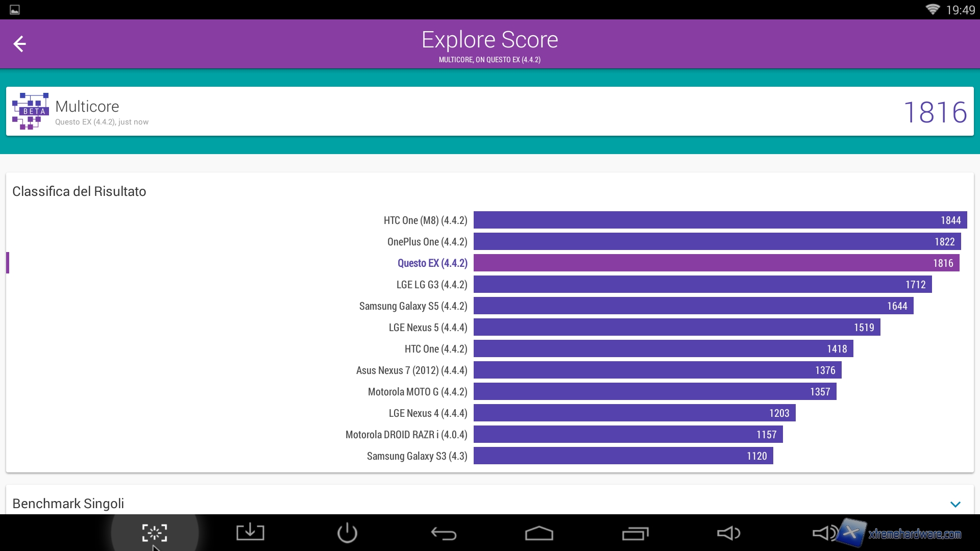Expand the Benchmark Singoli section chevron

tap(955, 504)
